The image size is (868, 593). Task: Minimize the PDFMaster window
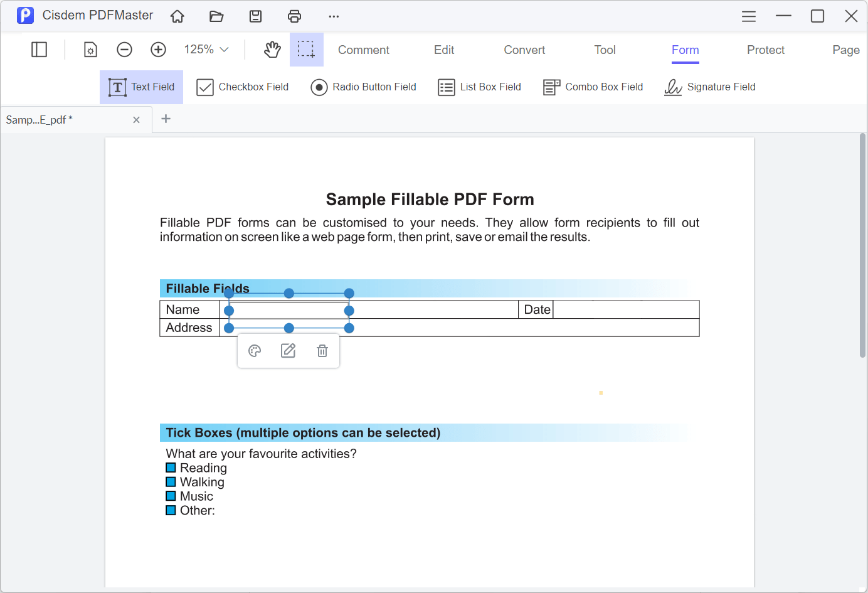pos(783,16)
